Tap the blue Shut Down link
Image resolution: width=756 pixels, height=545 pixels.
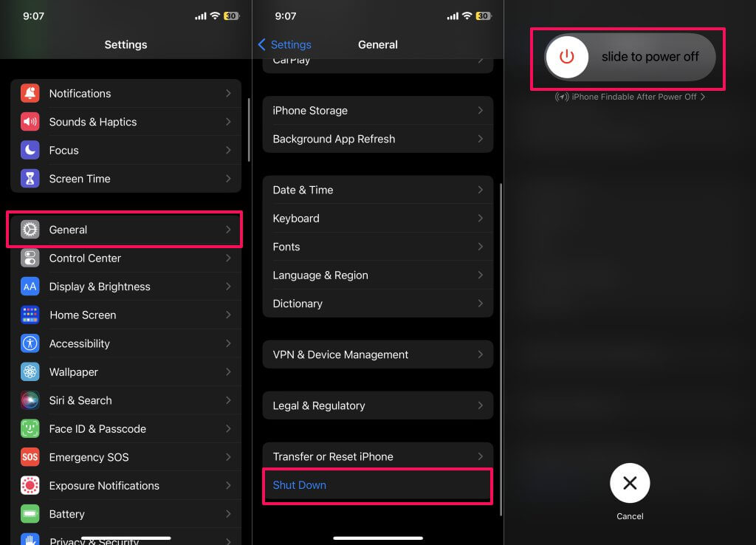coord(300,485)
